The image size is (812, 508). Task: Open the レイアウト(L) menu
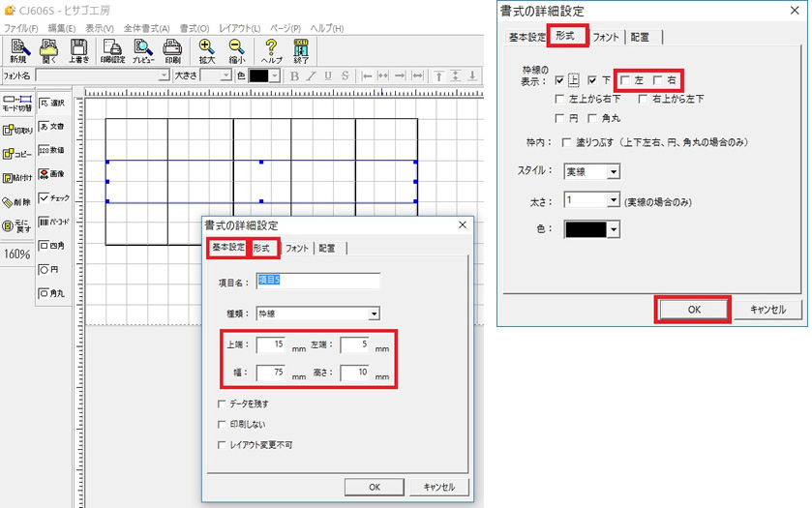click(238, 28)
